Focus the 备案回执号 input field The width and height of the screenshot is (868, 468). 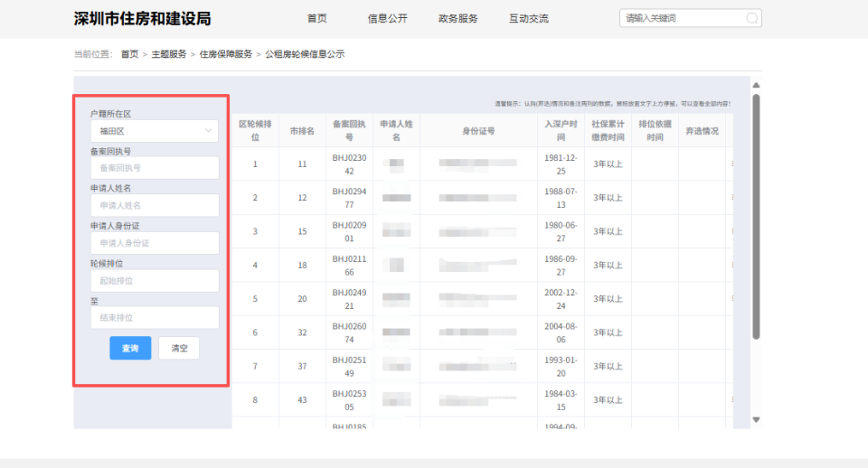(155, 168)
